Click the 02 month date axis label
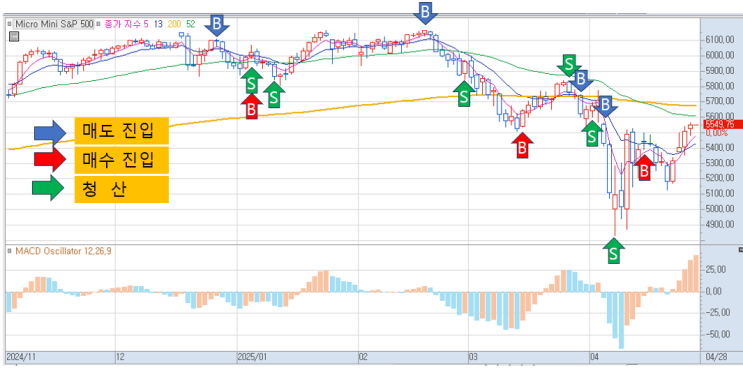Screen dimensions: 743x372 (x=363, y=357)
